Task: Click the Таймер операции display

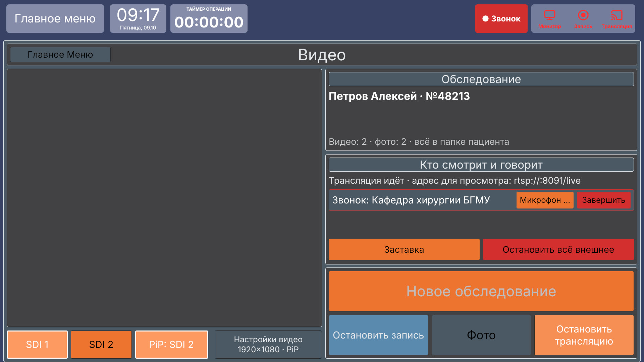Action: coord(209,18)
